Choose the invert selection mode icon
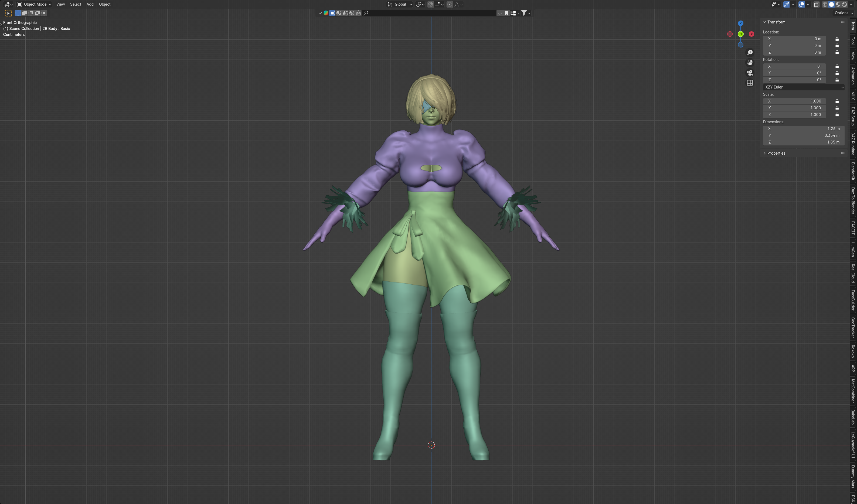 38,13
